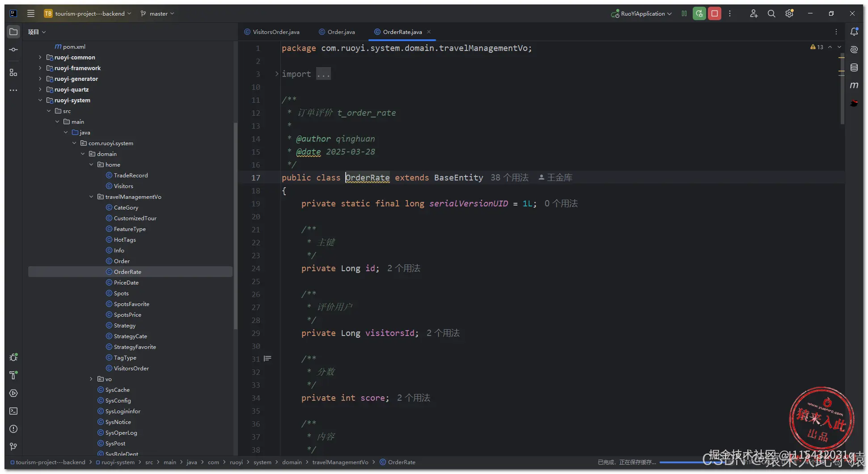Open the Services tool window
Viewport: 868px width, 474px height.
[13, 393]
